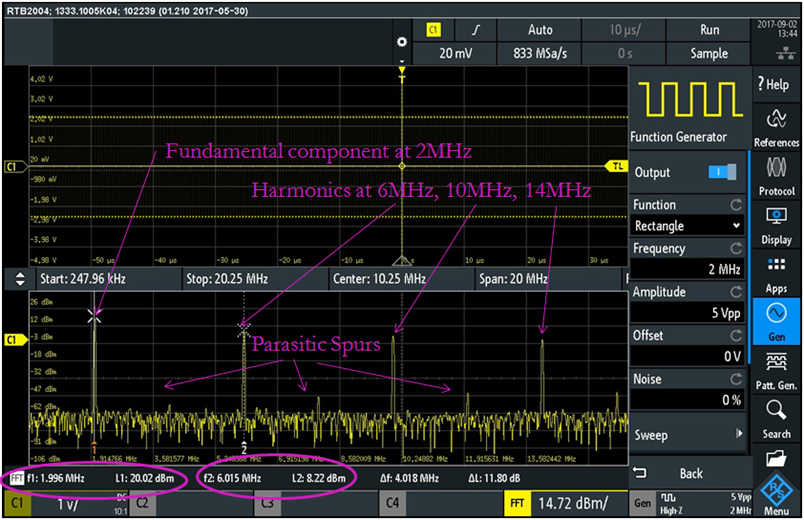Open the References waveform panel
This screenshot has width=804, height=520.
[x=776, y=126]
